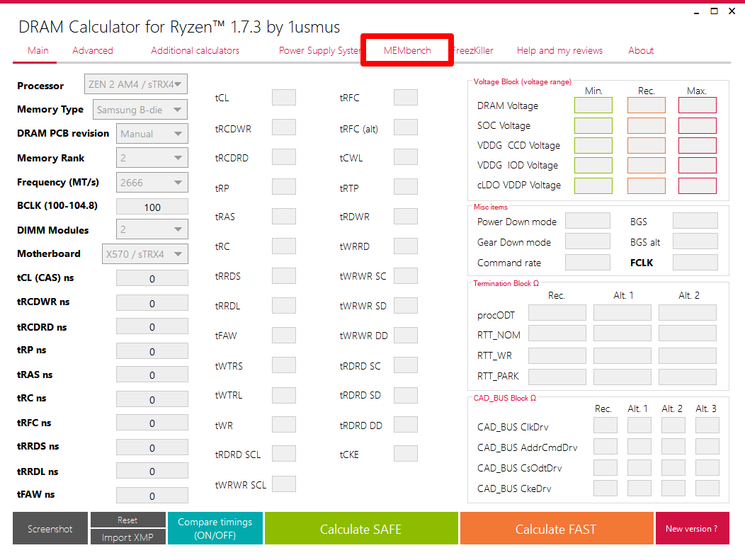This screenshot has width=745, height=560.
Task: Click the SOC Voltage Min box
Action: click(593, 125)
